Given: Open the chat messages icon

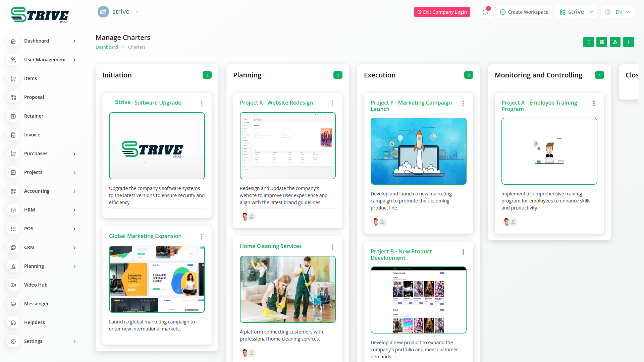Looking at the screenshot, I should click(x=485, y=12).
